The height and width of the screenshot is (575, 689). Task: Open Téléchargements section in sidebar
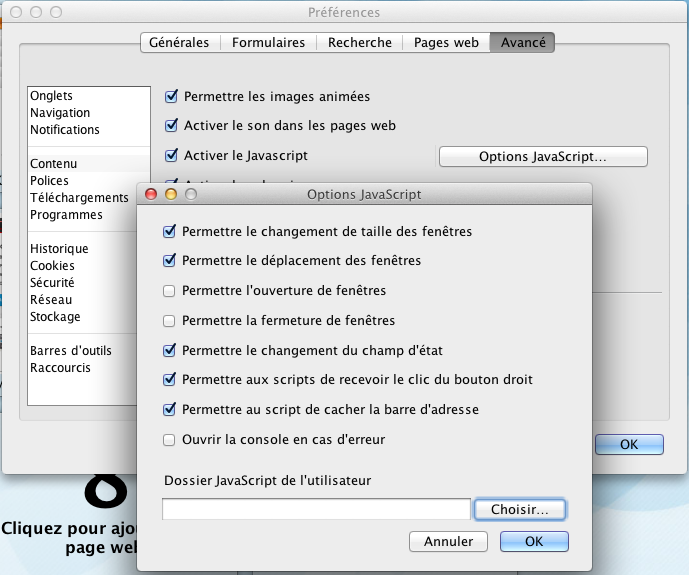pyautogui.click(x=79, y=198)
